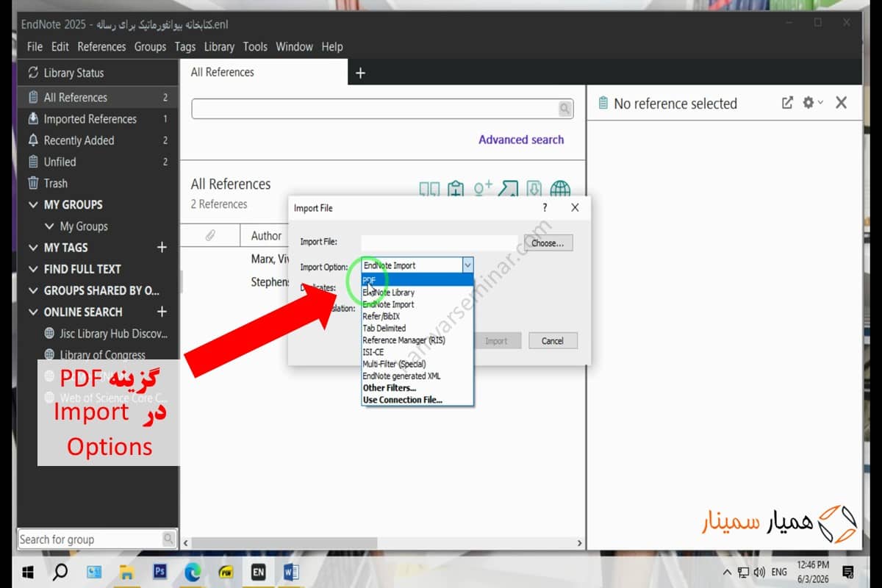Open the Tools menu

(255, 46)
